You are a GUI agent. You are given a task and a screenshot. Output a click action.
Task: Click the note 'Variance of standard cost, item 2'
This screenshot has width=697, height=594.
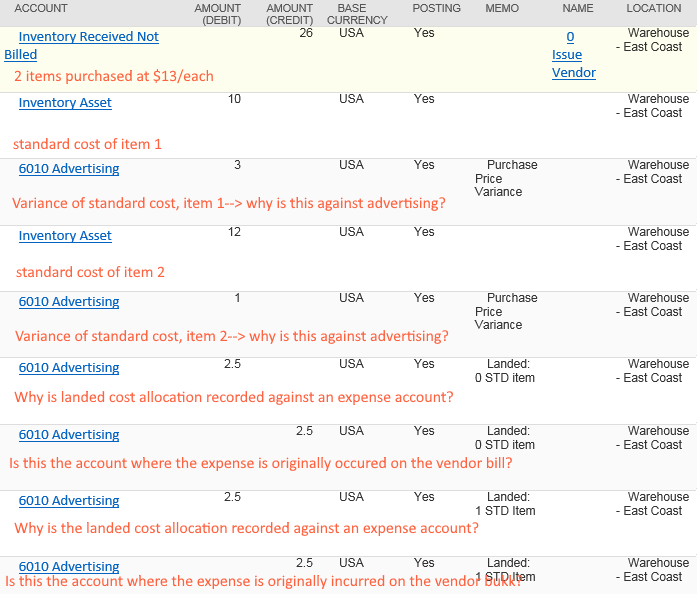tap(121, 336)
